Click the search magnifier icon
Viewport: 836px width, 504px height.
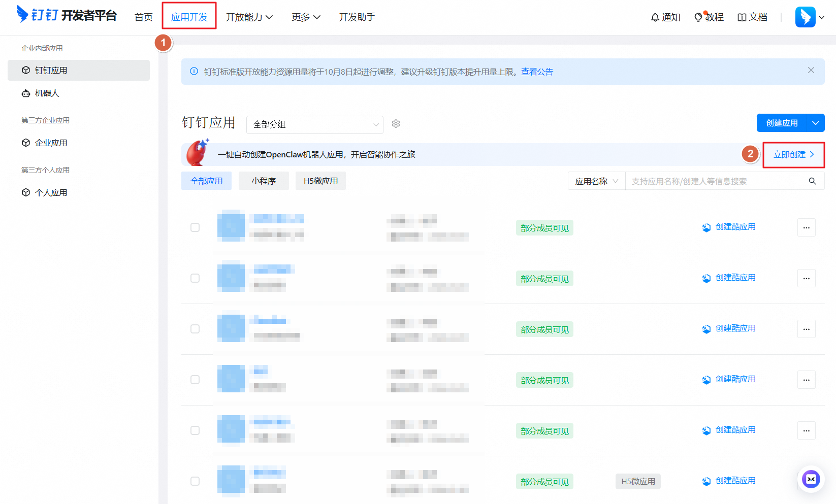point(812,181)
